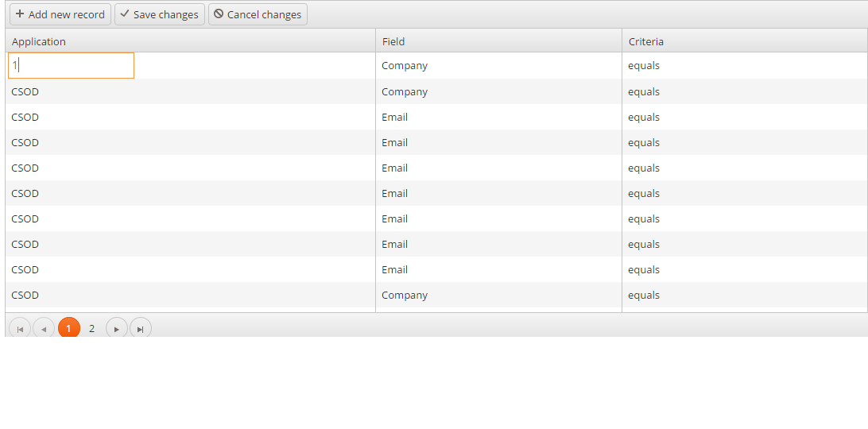Go to the next page arrow
This screenshot has width=868, height=429.
[x=117, y=329]
